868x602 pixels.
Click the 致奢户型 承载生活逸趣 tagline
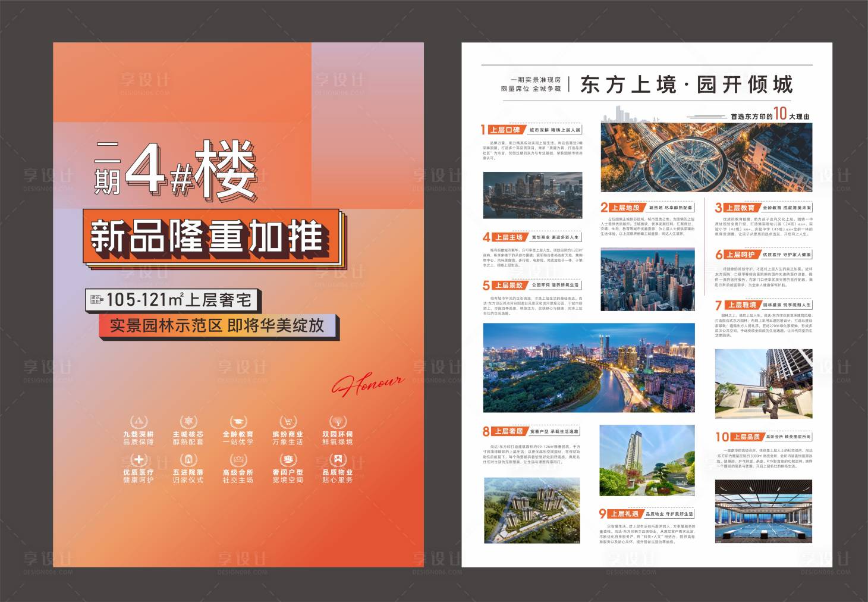coord(554,431)
